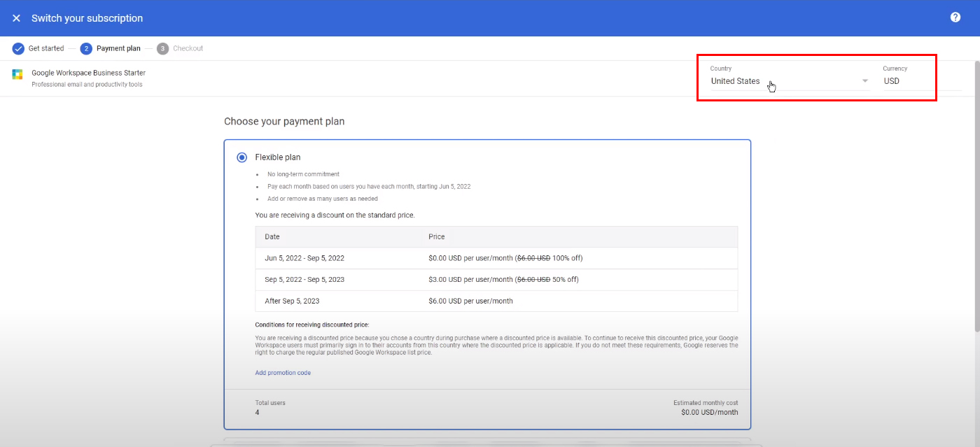Image resolution: width=980 pixels, height=447 pixels.
Task: Click the Jun 5, 2022 - Sep 5, 2022 cell
Action: tap(304, 258)
